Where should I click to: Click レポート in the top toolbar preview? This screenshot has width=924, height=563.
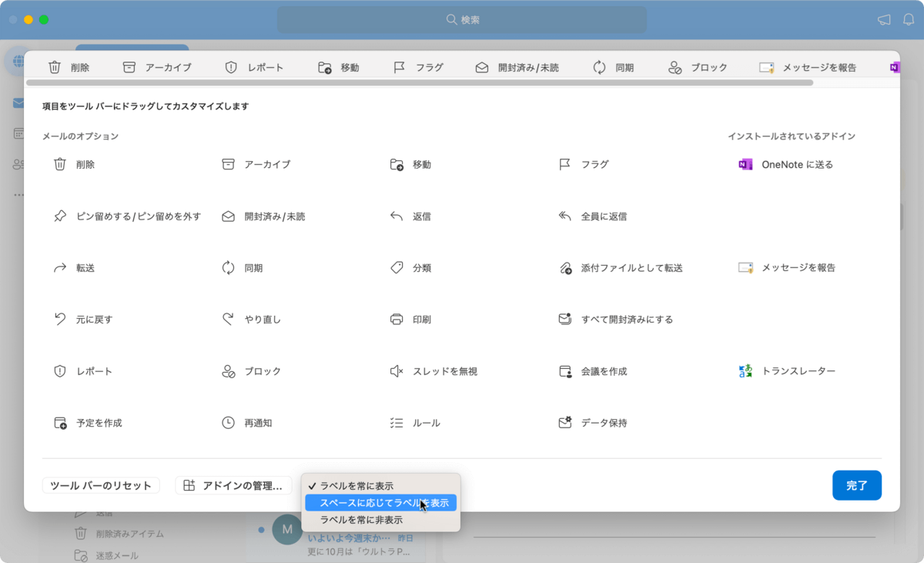coord(254,67)
